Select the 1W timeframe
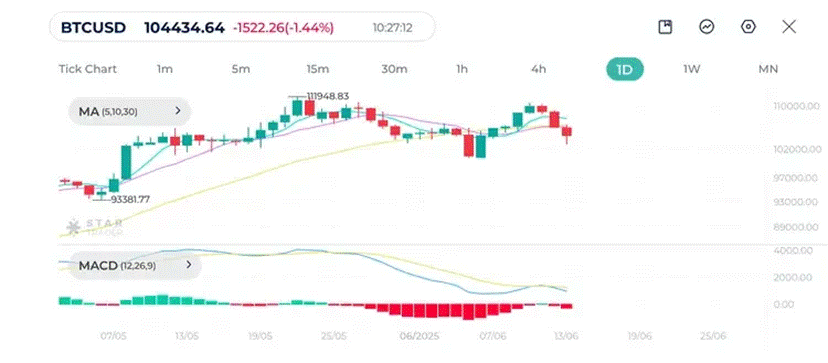828x363 pixels. tap(692, 69)
